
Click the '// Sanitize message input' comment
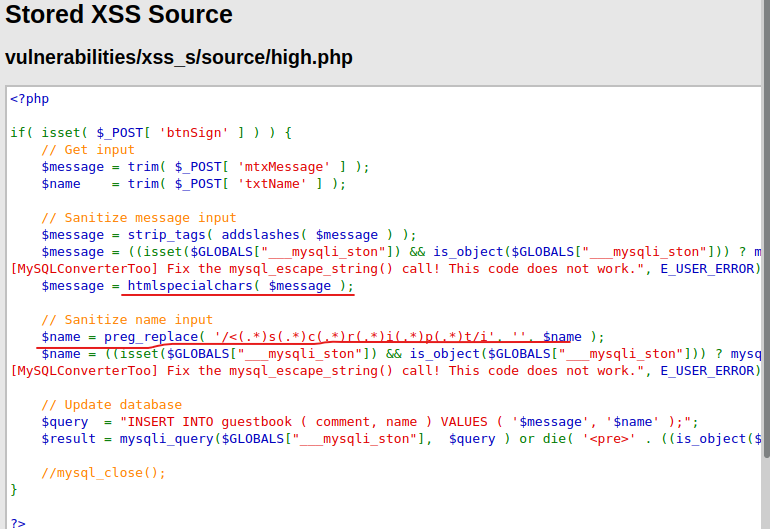(x=139, y=218)
